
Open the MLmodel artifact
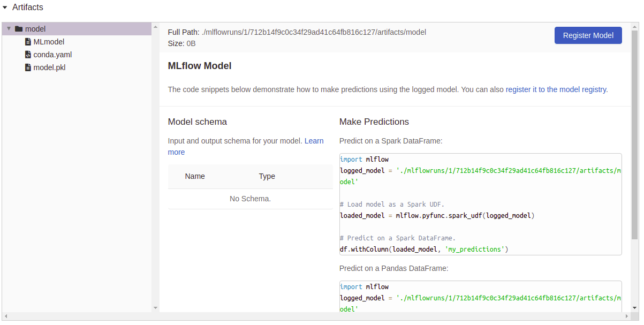(48, 42)
